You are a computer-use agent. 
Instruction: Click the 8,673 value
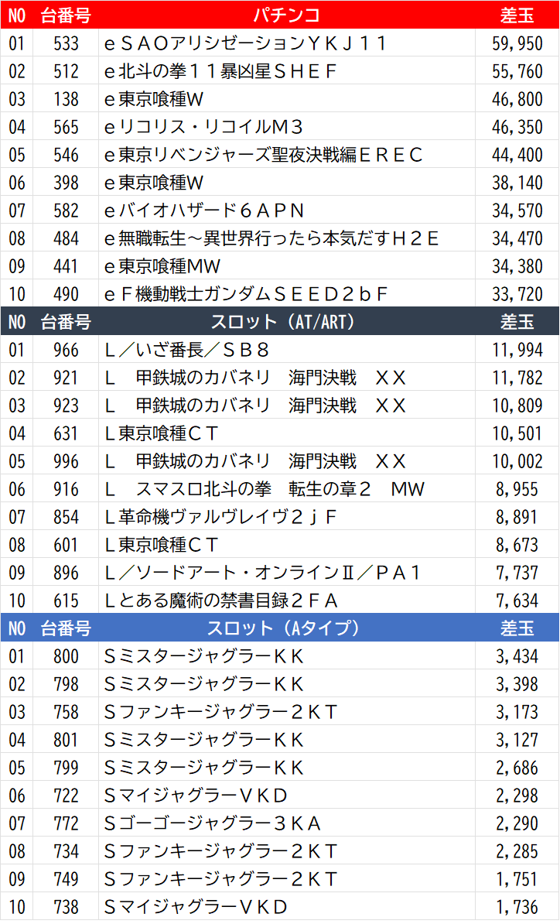coord(517,545)
